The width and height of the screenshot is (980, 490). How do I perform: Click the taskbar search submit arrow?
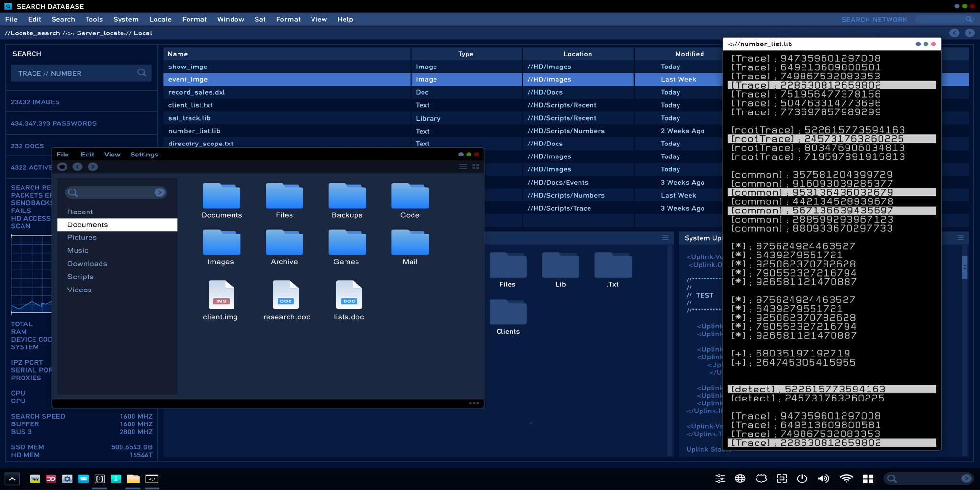(x=966, y=479)
